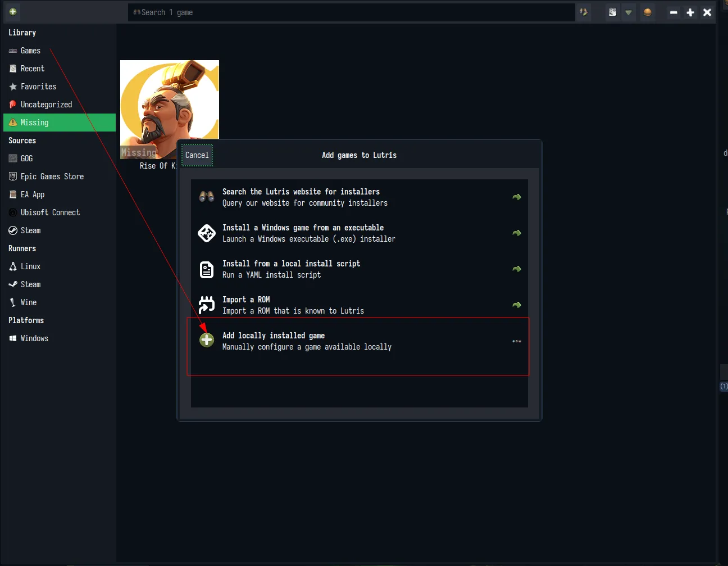
Task: Click the clear search icon in search bar
Action: (x=584, y=12)
